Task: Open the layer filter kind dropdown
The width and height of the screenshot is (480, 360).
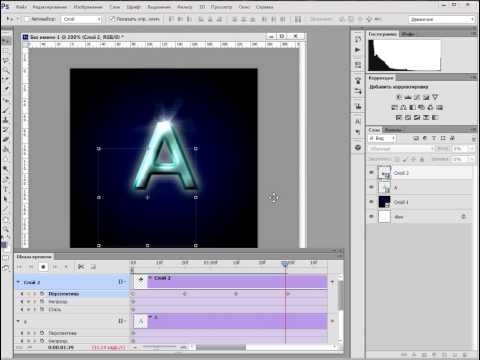Action: point(382,138)
